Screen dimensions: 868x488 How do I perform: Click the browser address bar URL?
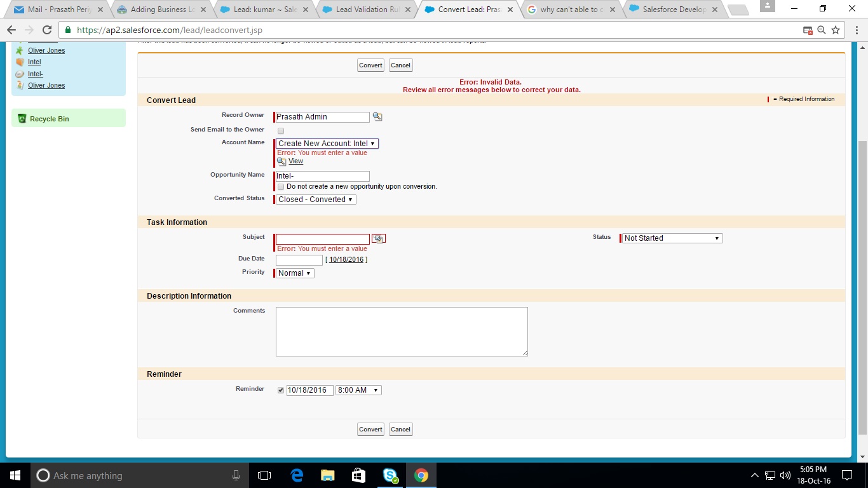[169, 30]
